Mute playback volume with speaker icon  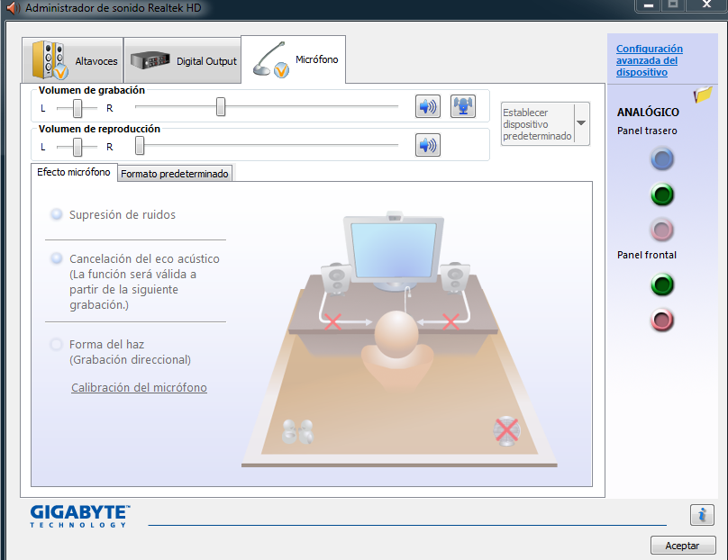[428, 145]
